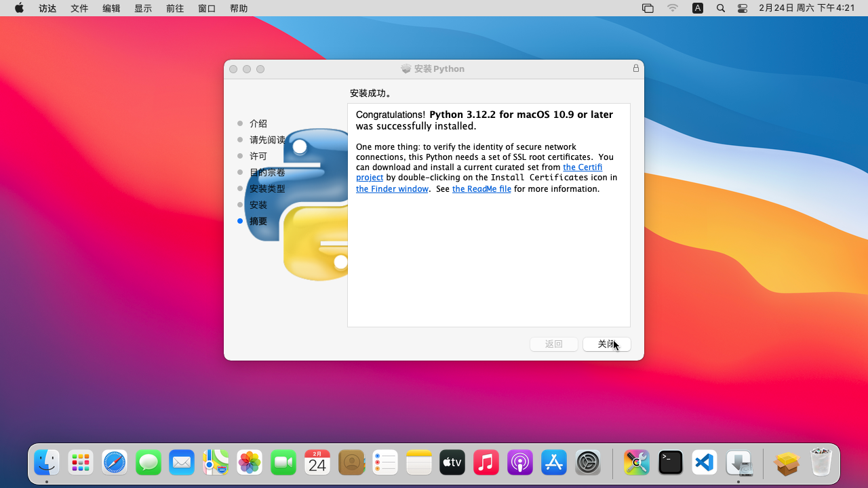Viewport: 868px width, 488px height.
Task: Click the 安装 Python window title
Action: tap(439, 68)
